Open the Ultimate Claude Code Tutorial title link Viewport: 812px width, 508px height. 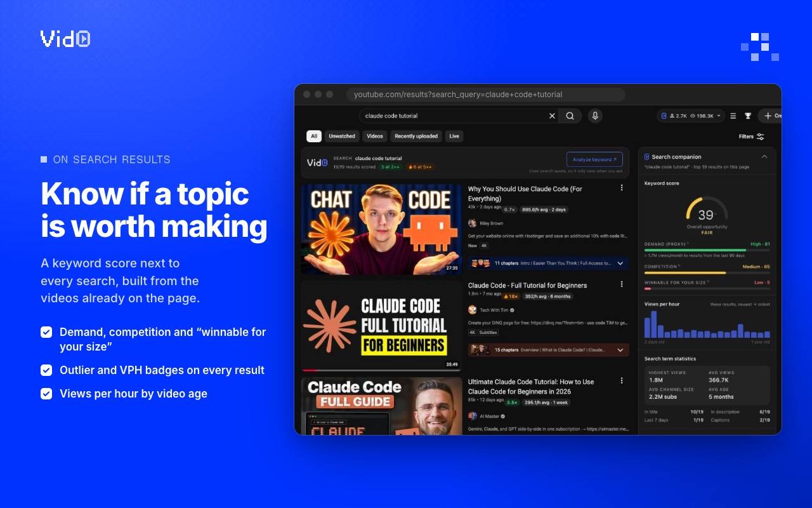[x=531, y=387]
